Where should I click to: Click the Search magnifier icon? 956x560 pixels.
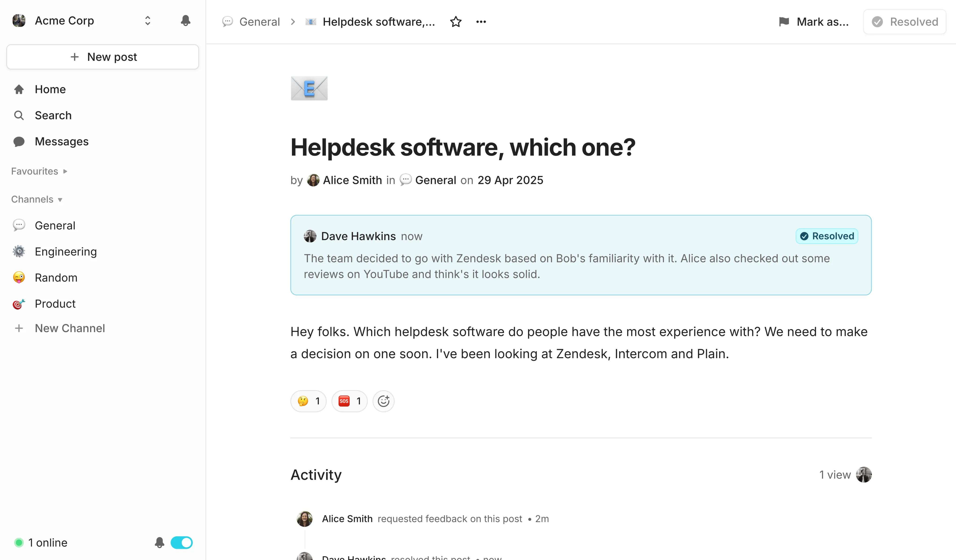click(19, 115)
